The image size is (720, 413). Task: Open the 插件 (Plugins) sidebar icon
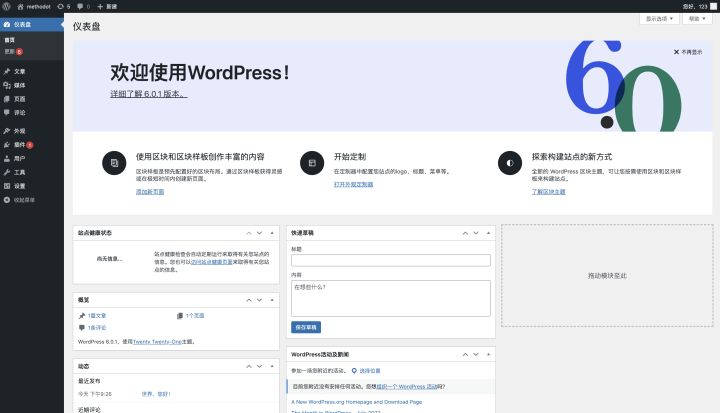click(7, 145)
